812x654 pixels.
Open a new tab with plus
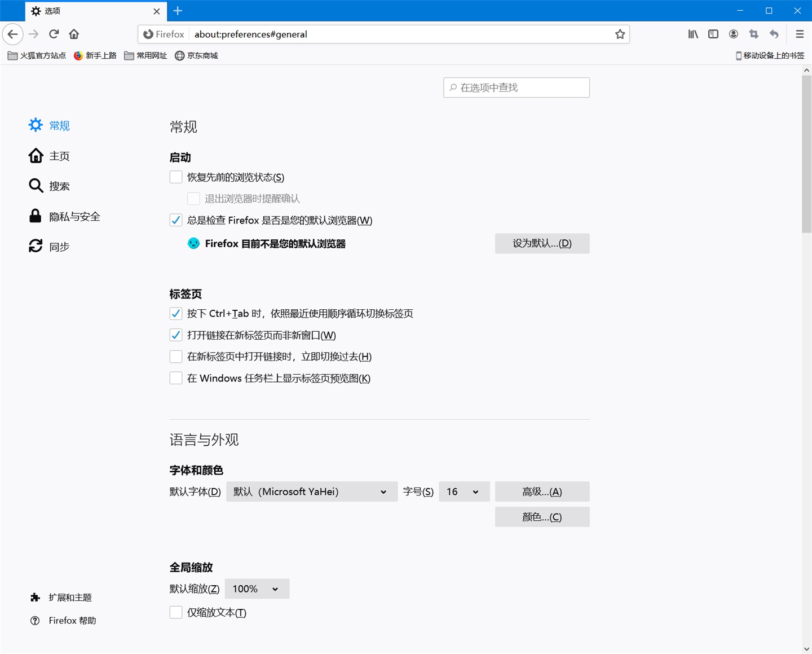[178, 11]
